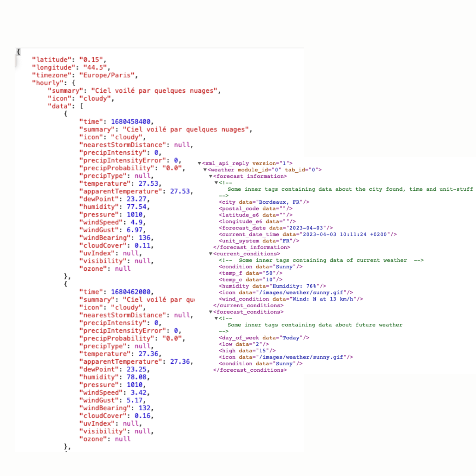476x476 pixels.
Task: Click the city data="Bordeaux, FR" tag
Action: pos(264,202)
